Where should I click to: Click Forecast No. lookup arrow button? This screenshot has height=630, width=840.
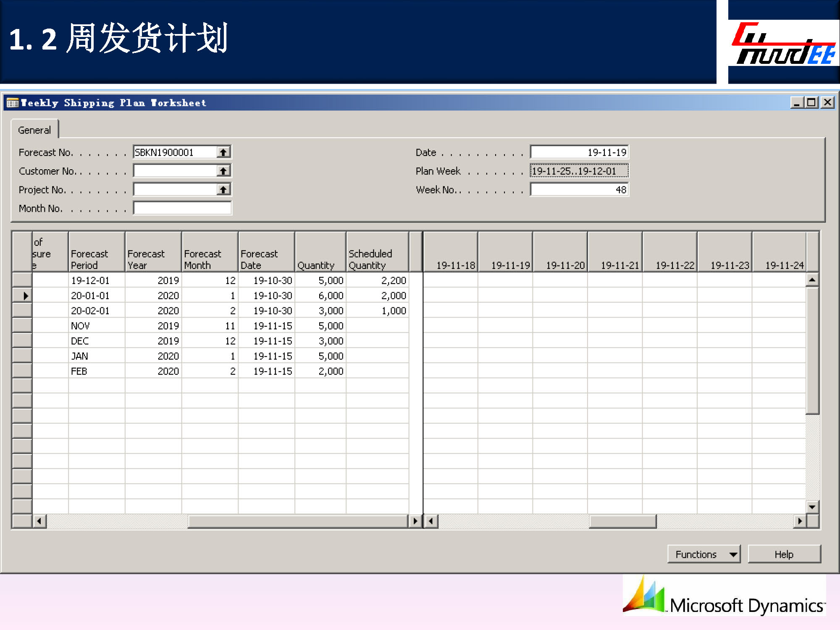(x=223, y=152)
